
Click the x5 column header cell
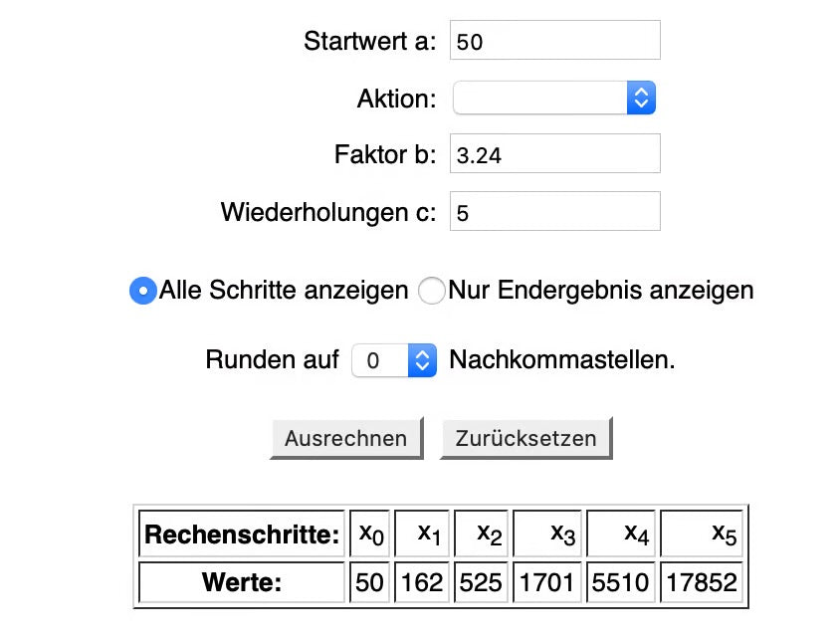(x=702, y=534)
